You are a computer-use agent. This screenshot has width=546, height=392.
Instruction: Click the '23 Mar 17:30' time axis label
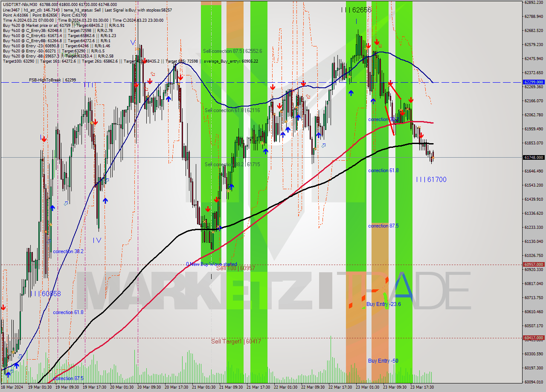coord(422,387)
